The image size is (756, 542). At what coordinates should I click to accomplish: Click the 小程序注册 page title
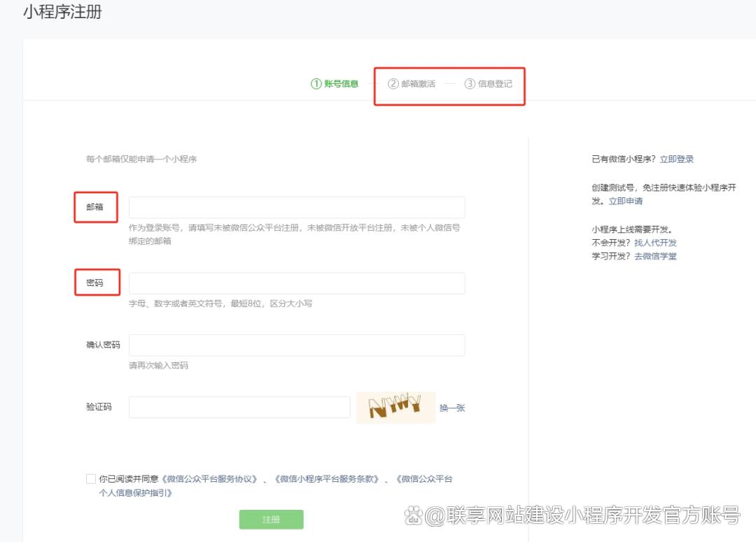click(x=62, y=13)
